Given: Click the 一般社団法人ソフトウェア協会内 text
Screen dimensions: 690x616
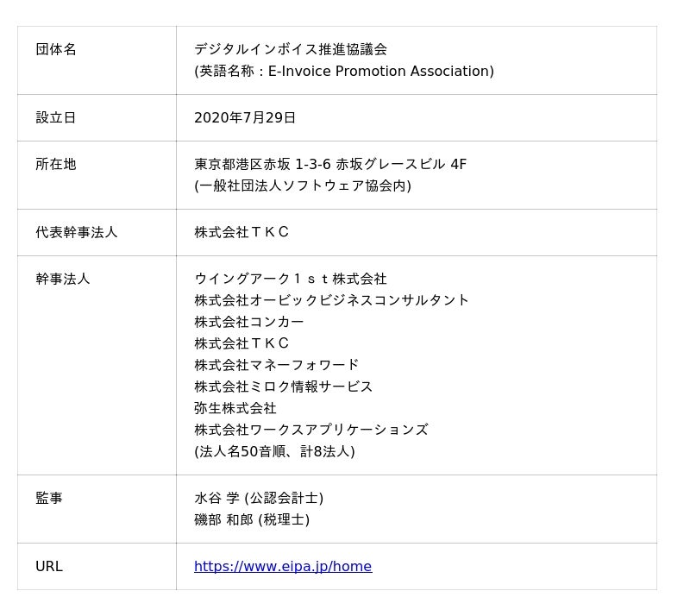Looking at the screenshot, I should 303,186.
